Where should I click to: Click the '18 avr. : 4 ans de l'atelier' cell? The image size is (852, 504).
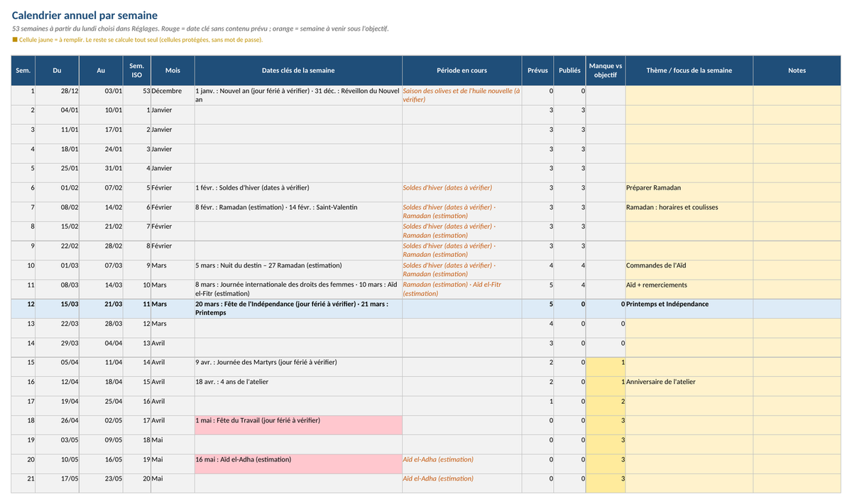click(x=298, y=386)
